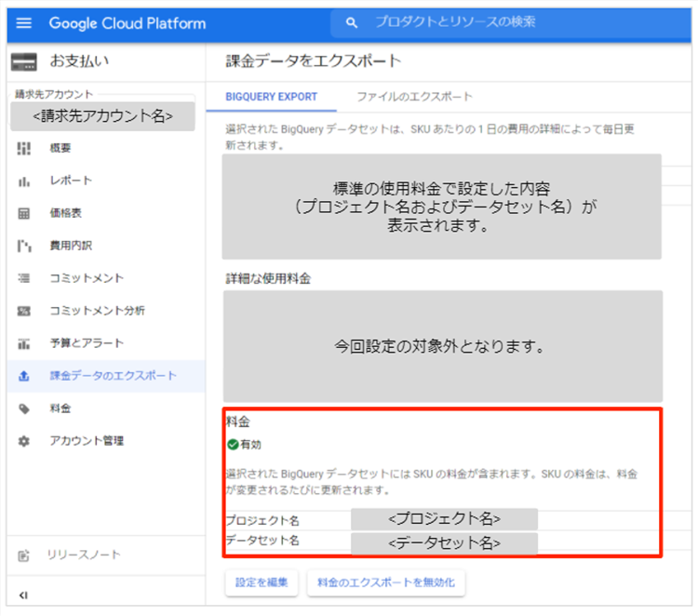Screen dimensions: 698x616
Task: Click the 課金データをエクスポート page title
Action: tap(314, 61)
